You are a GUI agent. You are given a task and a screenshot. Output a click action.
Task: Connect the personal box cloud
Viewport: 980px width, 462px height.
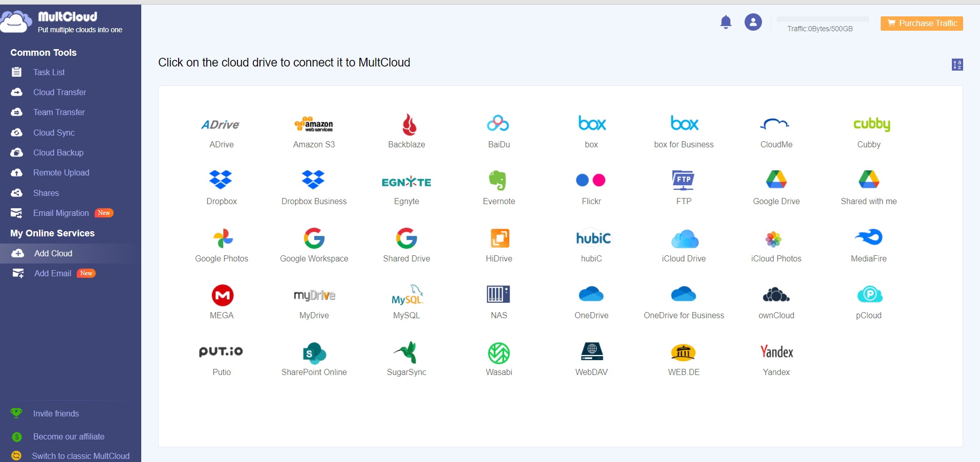coord(592,123)
